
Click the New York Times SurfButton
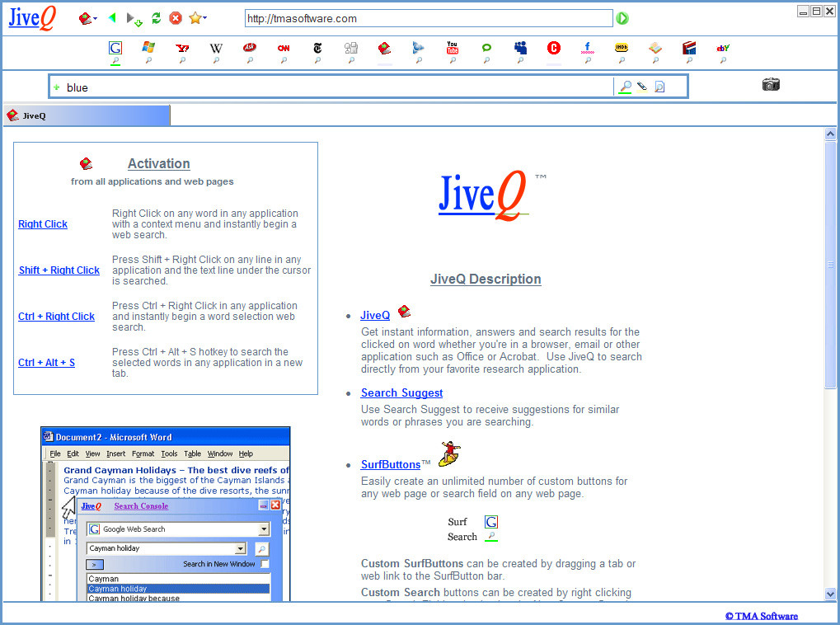pos(317,48)
